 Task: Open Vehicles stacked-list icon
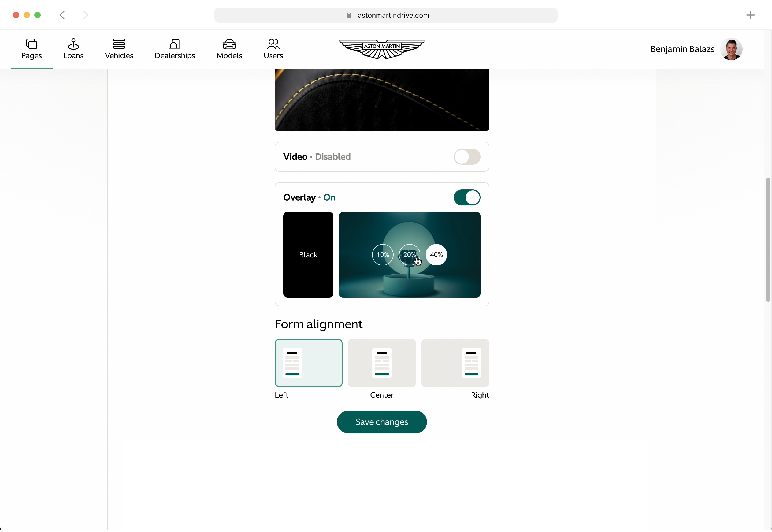119,44
